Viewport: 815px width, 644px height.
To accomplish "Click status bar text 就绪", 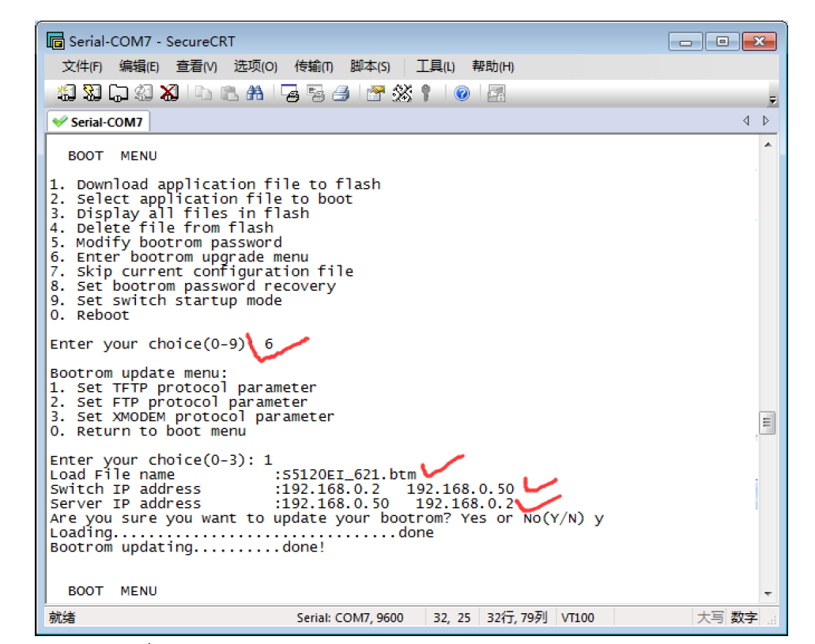I will click(x=62, y=617).
